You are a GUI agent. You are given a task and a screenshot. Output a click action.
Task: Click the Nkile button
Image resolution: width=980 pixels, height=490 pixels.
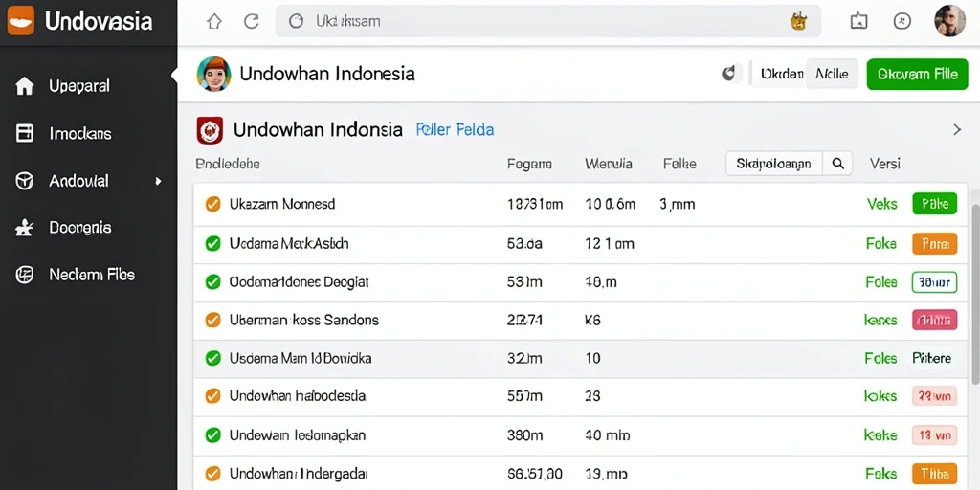(832, 74)
